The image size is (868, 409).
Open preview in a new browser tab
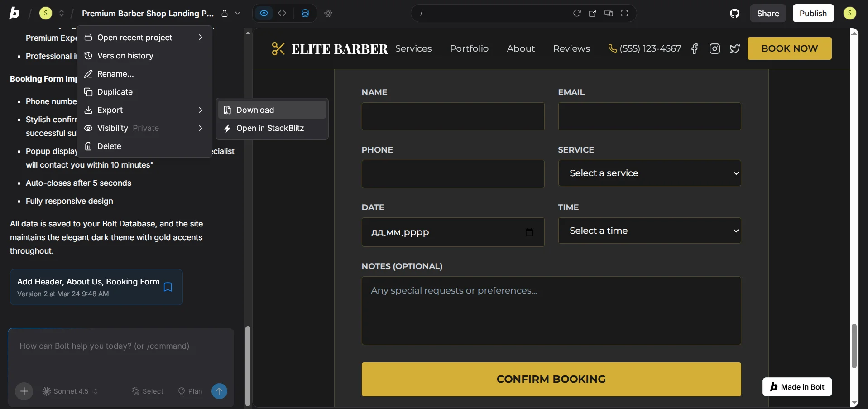click(593, 13)
